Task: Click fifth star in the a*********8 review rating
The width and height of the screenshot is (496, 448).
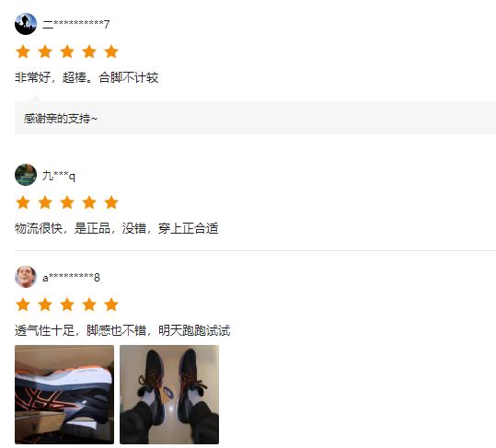Action: (111, 304)
